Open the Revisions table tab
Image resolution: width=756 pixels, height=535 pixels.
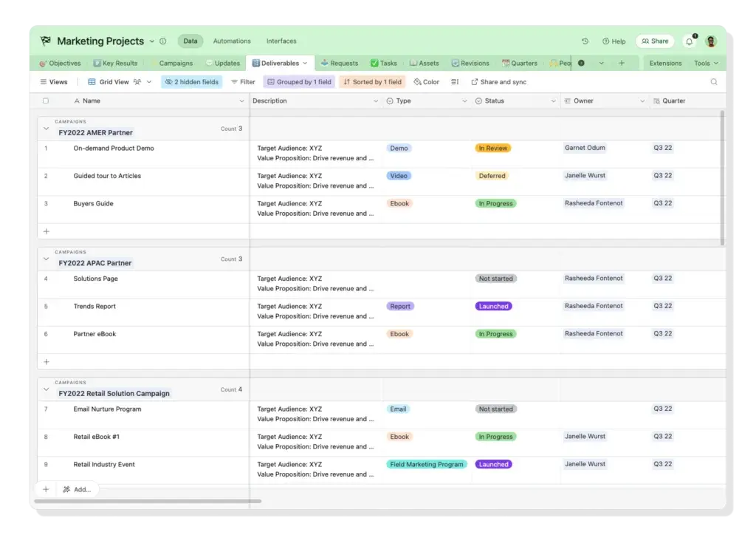click(470, 64)
